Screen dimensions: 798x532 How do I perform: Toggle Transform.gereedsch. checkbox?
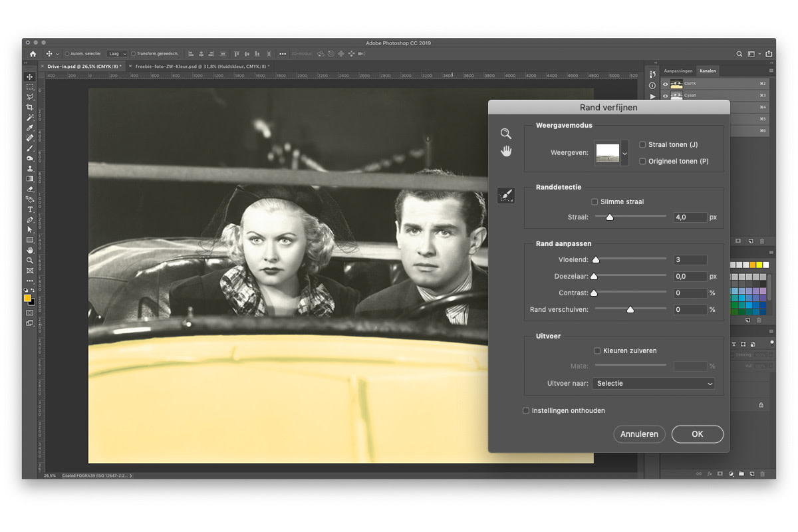[x=134, y=54]
